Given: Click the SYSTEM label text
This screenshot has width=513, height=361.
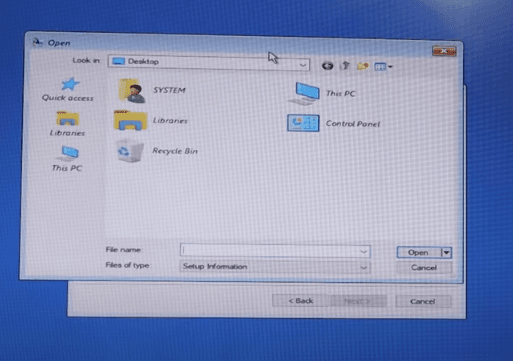Looking at the screenshot, I should tap(169, 90).
